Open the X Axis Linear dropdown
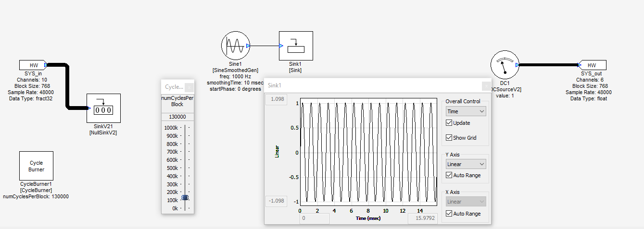Image resolution: width=644 pixels, height=229 pixels. coord(466,202)
